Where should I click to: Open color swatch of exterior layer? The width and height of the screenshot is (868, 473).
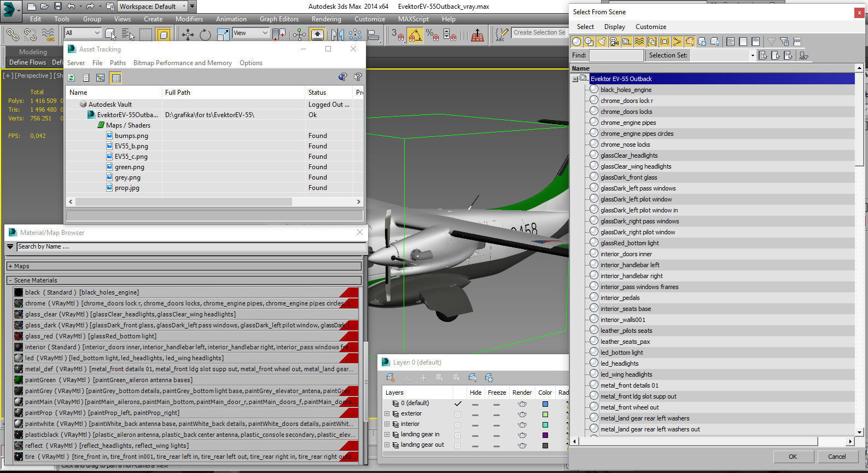(545, 414)
